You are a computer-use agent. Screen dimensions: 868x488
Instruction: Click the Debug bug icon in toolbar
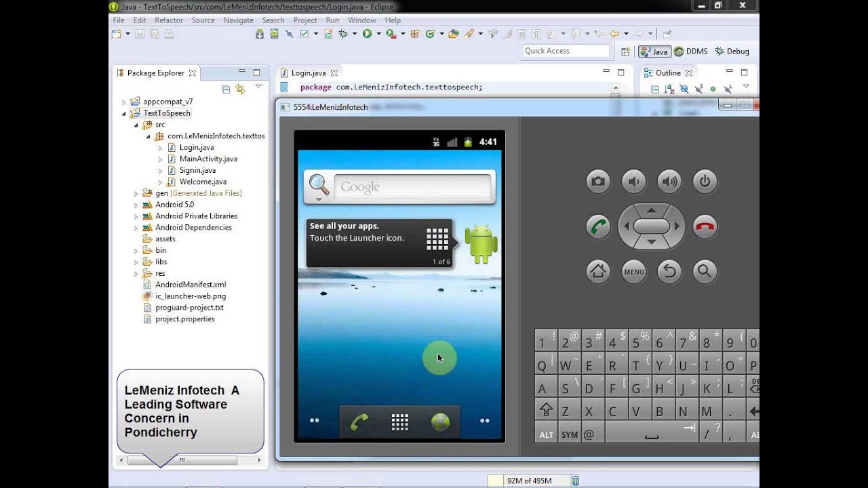tap(344, 34)
